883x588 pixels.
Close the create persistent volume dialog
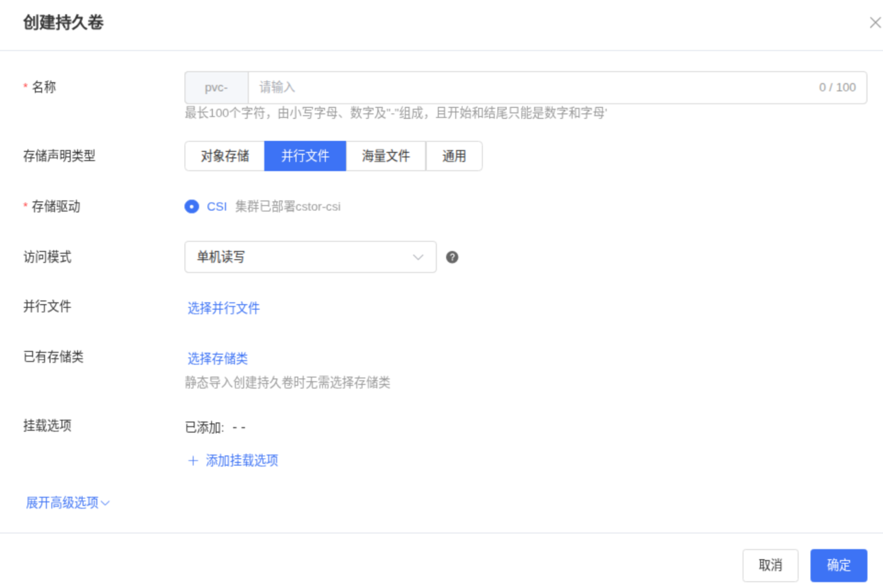(875, 22)
